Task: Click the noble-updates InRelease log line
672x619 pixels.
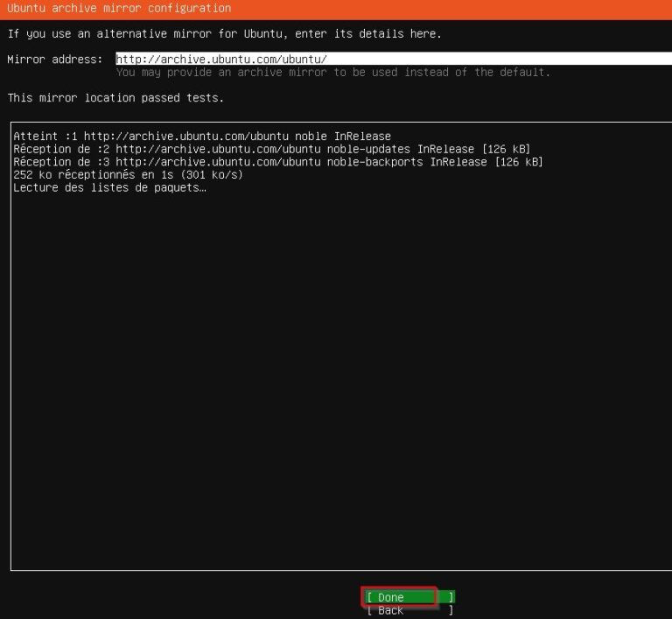Action: tap(272, 150)
